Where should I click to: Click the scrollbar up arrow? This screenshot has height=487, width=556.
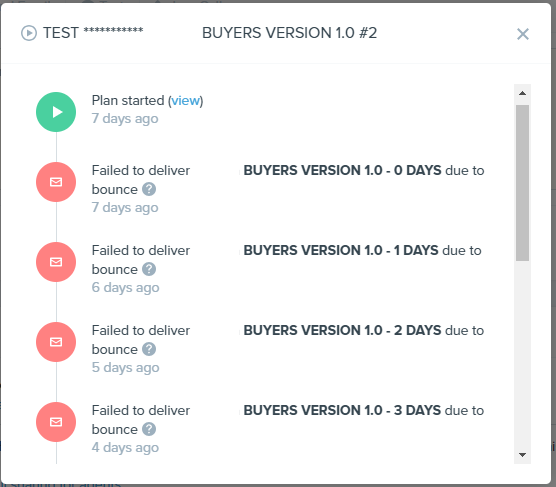522,93
